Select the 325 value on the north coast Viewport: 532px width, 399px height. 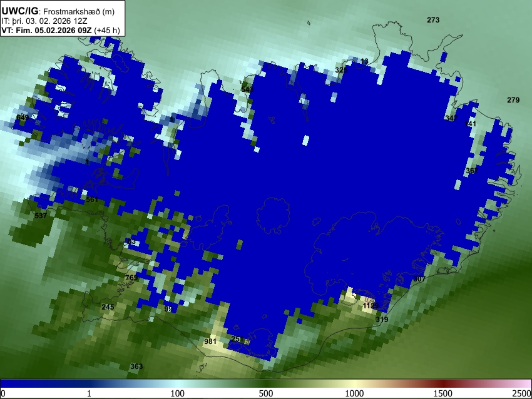pyautogui.click(x=341, y=70)
